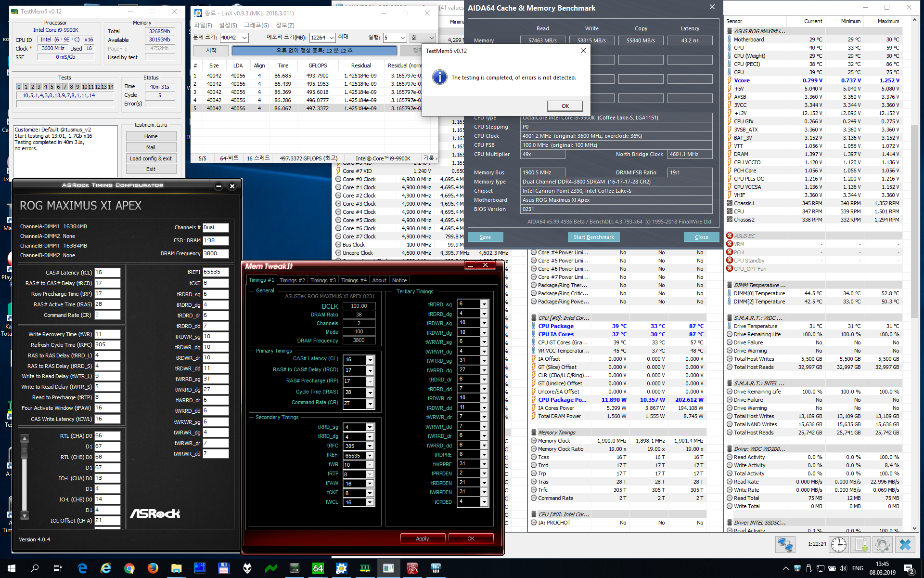Open the 설정(S) menu in LinX
The width and height of the screenshot is (924, 578).
click(x=228, y=25)
